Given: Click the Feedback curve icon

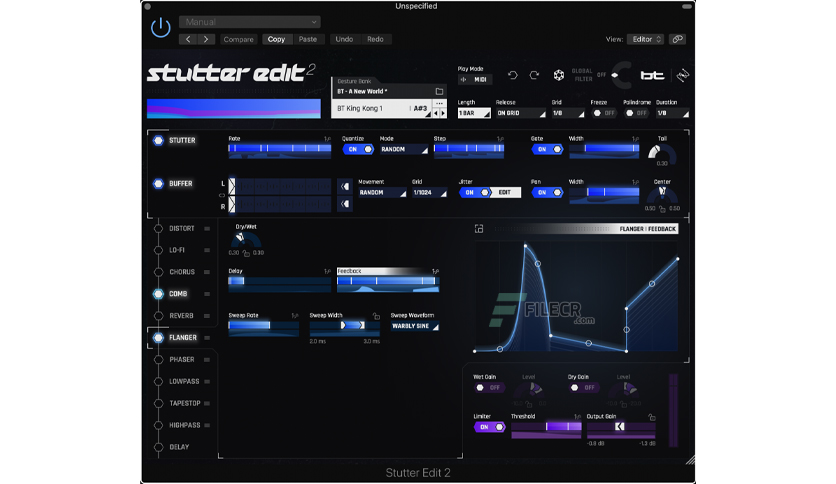Looking at the screenshot, I should click(x=435, y=271).
